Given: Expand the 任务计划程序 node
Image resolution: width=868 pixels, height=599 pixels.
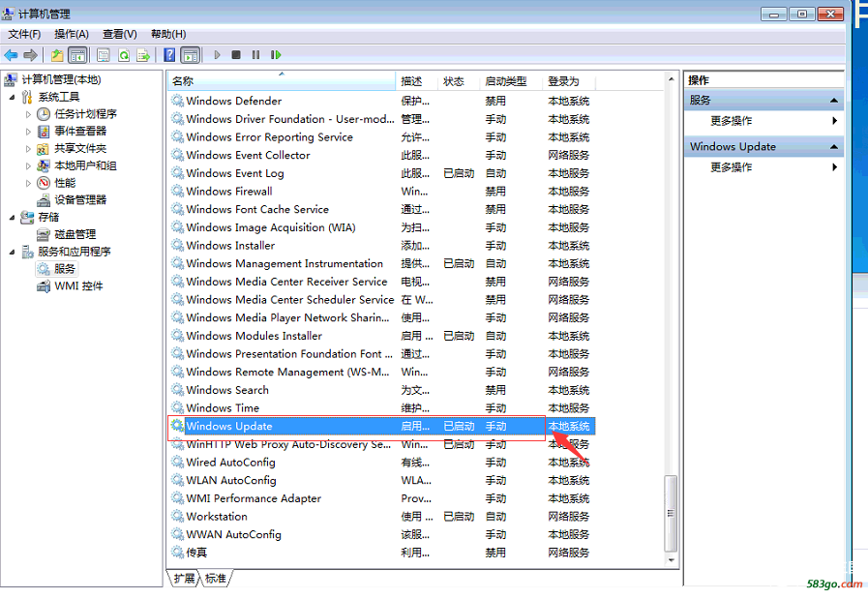Looking at the screenshot, I should [x=28, y=114].
